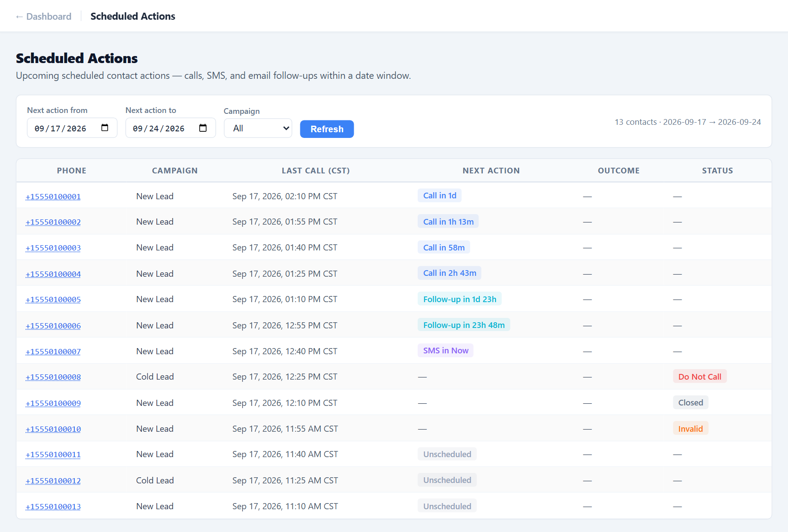Open phone number +15550100009
Screen dimensions: 788x532
tap(53, 403)
